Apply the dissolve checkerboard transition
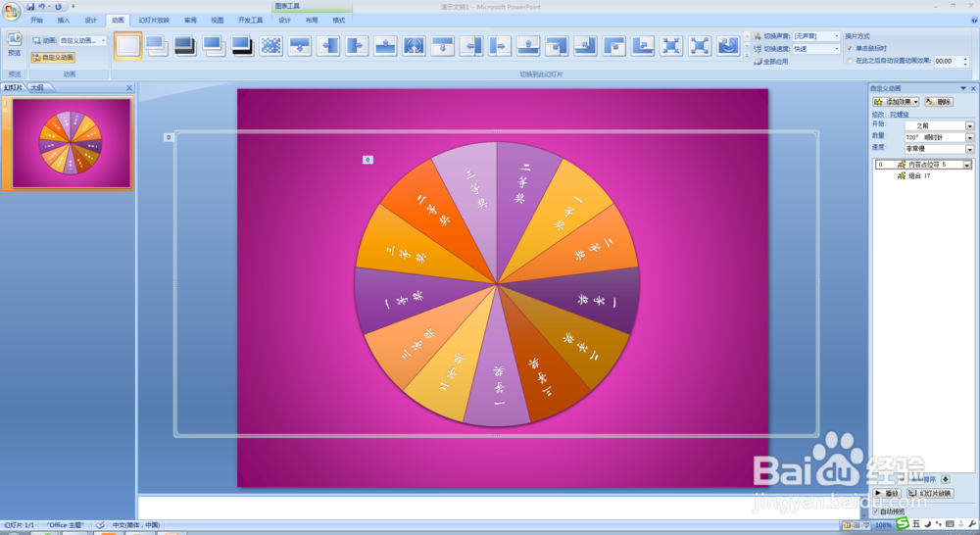The height and width of the screenshot is (535, 980). click(270, 46)
